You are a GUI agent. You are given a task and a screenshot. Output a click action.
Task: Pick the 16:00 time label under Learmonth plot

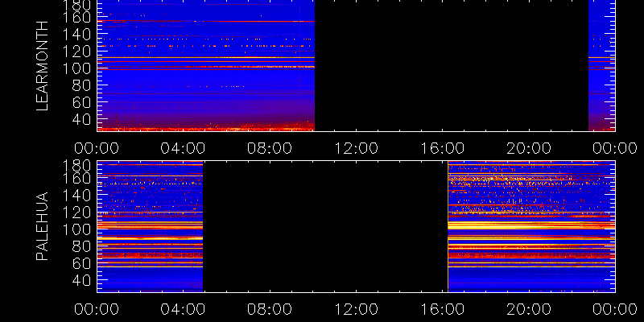click(x=442, y=148)
